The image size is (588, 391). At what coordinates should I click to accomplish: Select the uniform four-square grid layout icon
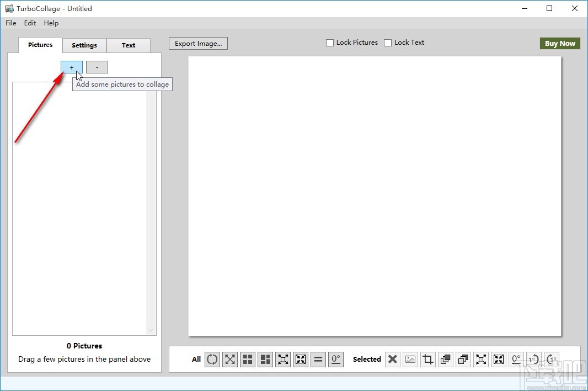coord(248,360)
